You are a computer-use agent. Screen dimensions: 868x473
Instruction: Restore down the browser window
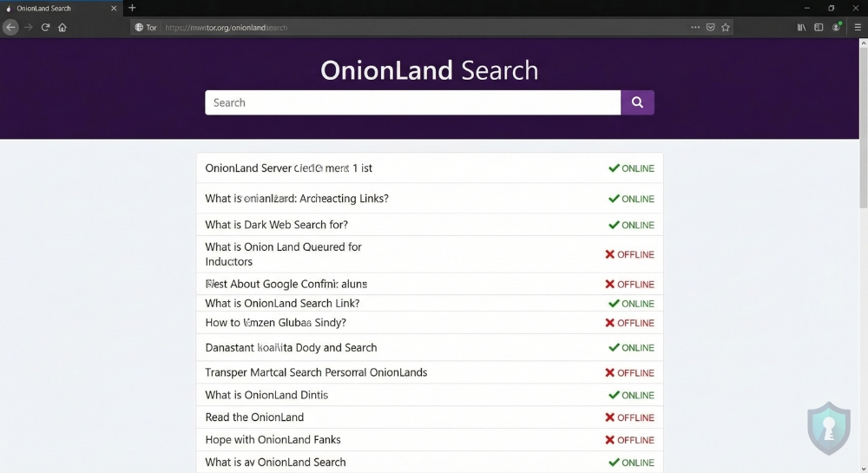tap(831, 8)
